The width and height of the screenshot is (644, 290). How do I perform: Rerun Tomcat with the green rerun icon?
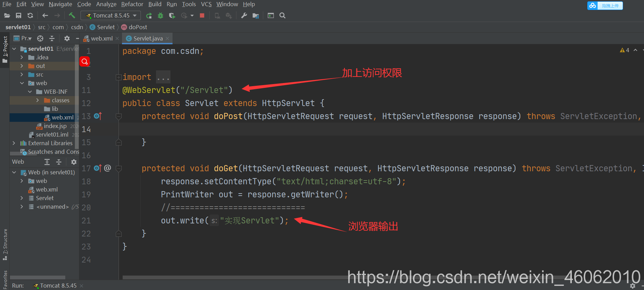pyautogui.click(x=149, y=15)
